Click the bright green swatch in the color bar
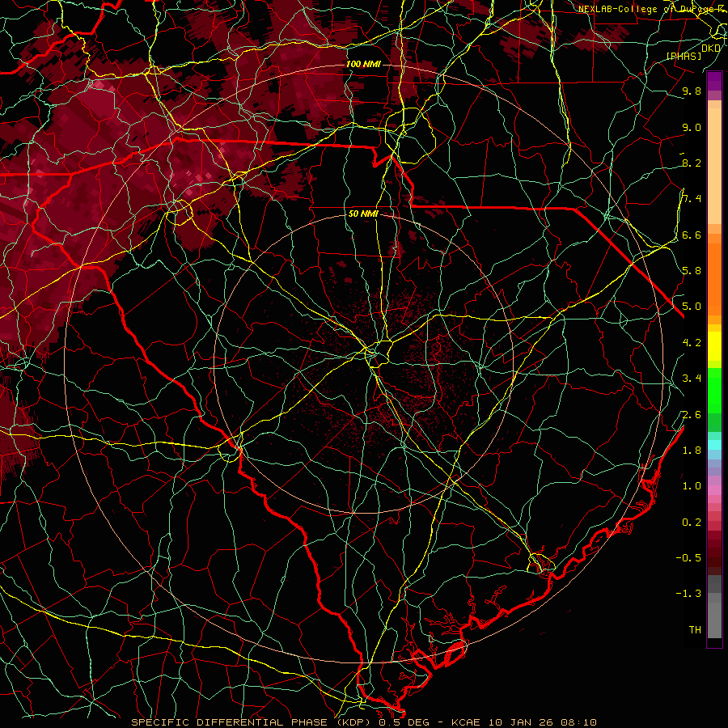Screen dimensions: 728x728 (714, 391)
